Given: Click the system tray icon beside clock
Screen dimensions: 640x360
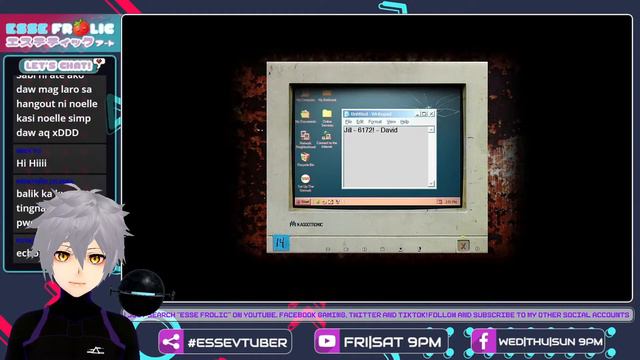Looking at the screenshot, I should [x=439, y=202].
